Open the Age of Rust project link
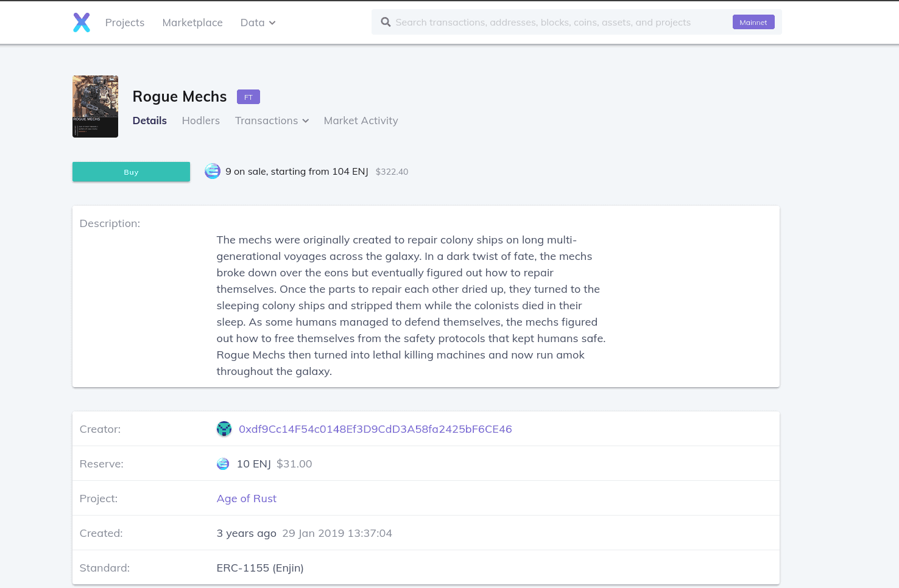899x588 pixels. click(x=247, y=499)
